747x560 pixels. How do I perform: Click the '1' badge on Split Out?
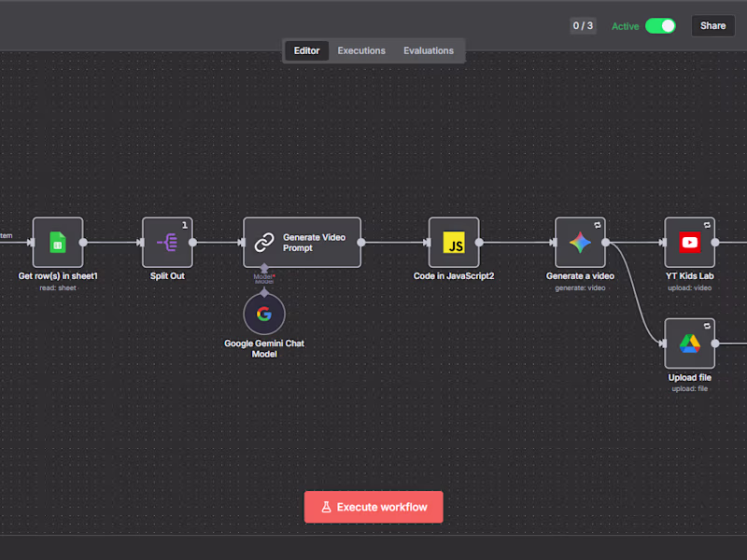coord(185,224)
